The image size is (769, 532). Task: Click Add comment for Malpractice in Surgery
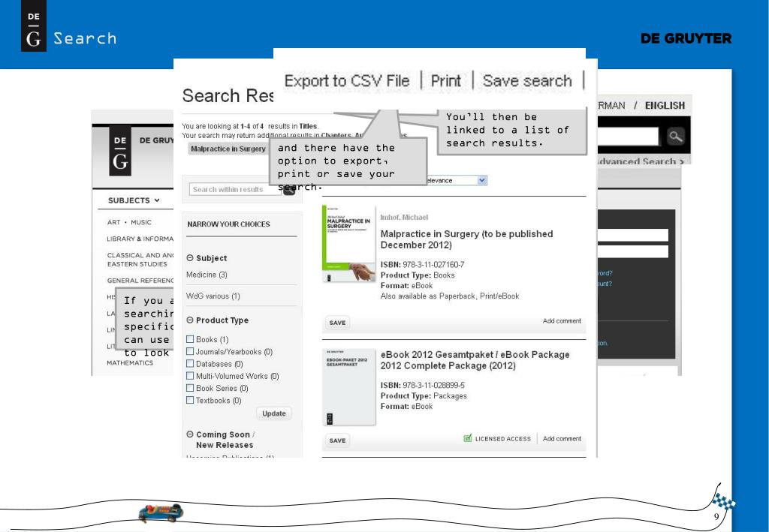point(562,321)
